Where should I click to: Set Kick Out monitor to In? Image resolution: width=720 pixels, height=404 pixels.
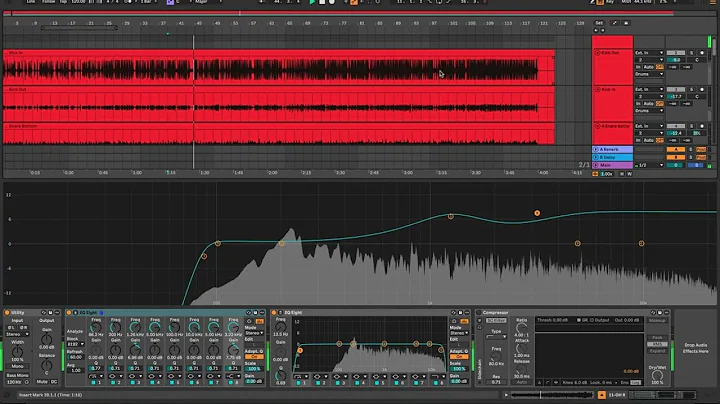[638, 67]
